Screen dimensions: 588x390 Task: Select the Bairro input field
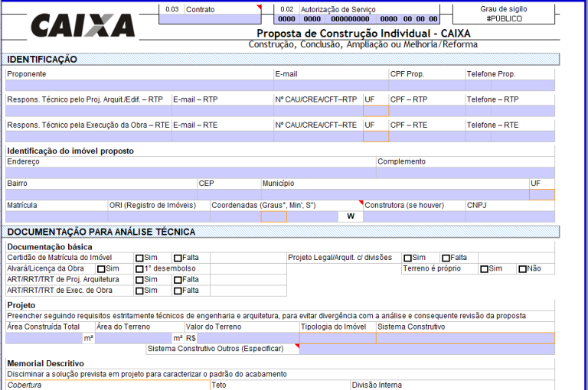click(x=101, y=195)
